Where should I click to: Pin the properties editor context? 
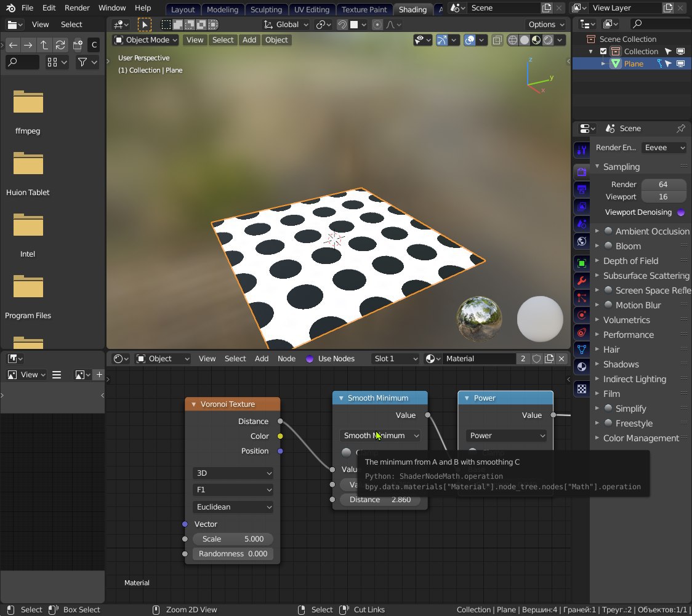coord(681,129)
